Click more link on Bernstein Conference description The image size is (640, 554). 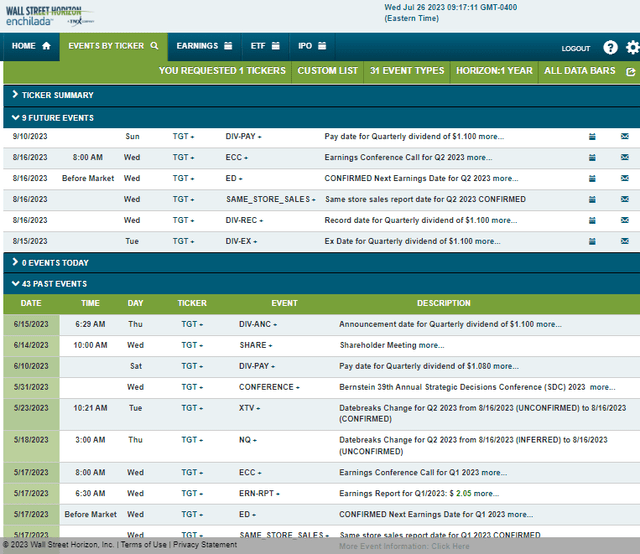[602, 387]
